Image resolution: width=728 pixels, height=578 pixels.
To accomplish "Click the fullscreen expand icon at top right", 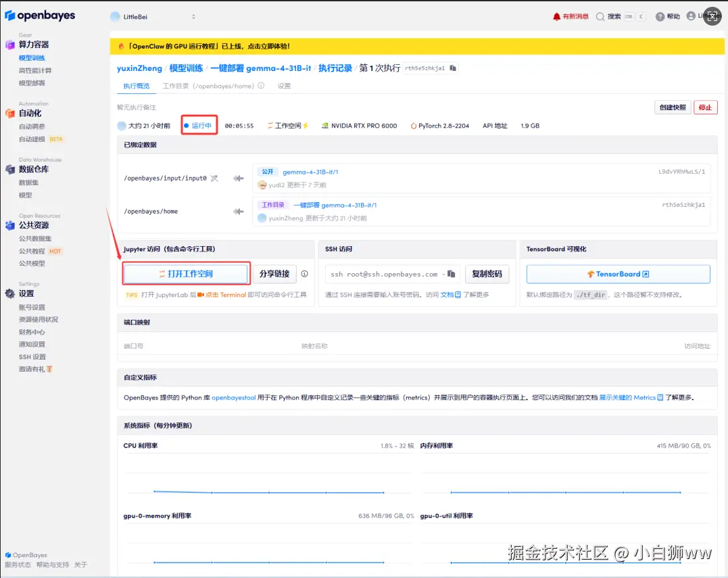I will pos(712,16).
